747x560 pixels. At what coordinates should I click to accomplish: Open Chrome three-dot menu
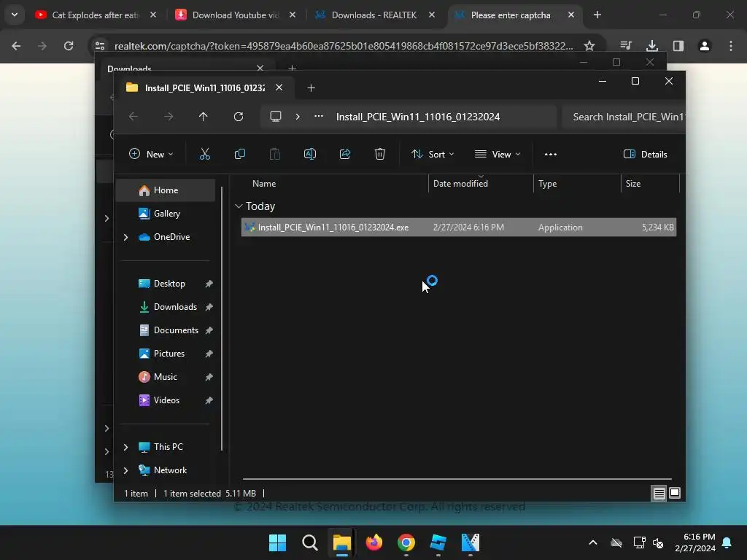pyautogui.click(x=731, y=46)
